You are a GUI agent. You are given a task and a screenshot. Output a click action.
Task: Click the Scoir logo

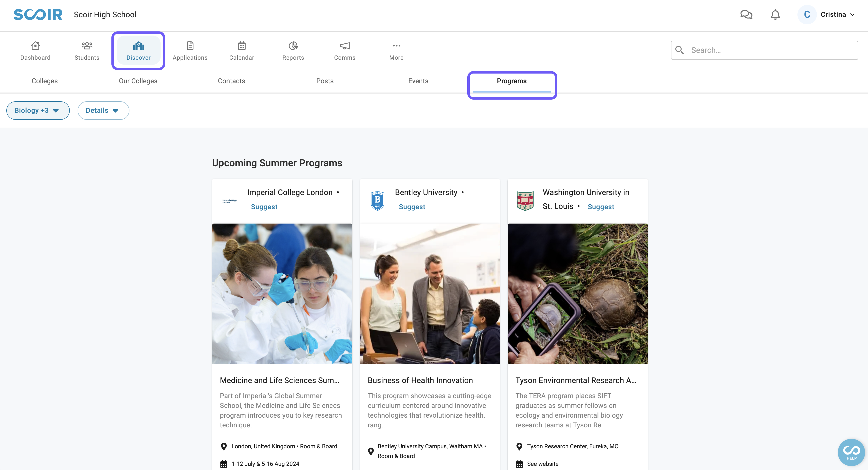[x=38, y=15]
